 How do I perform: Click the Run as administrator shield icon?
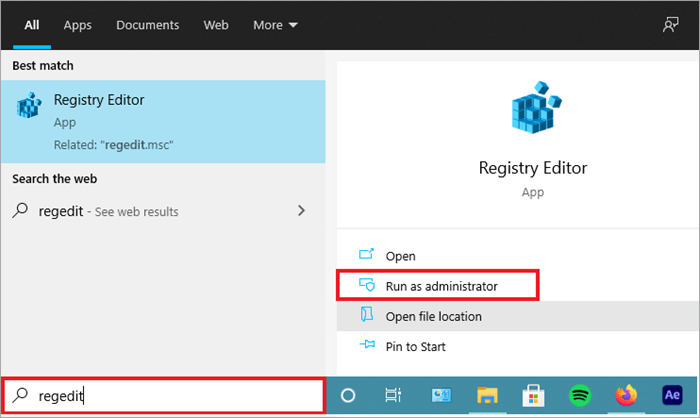point(367,284)
